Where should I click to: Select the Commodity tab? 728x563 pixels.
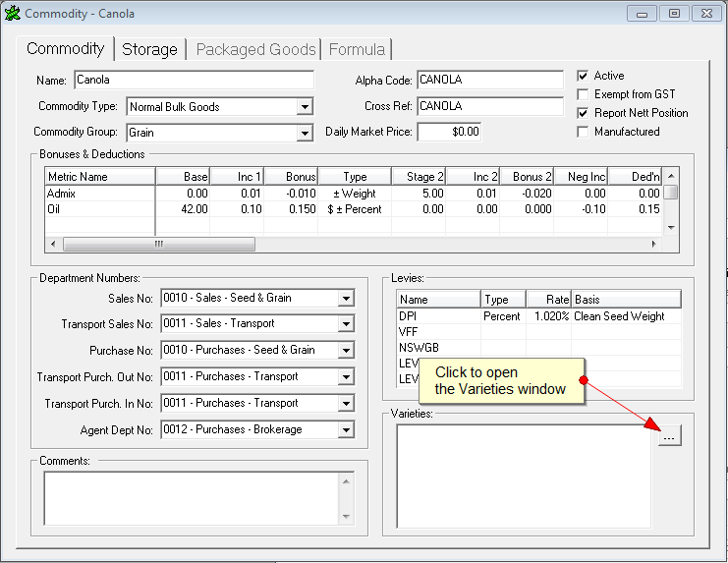click(x=66, y=49)
